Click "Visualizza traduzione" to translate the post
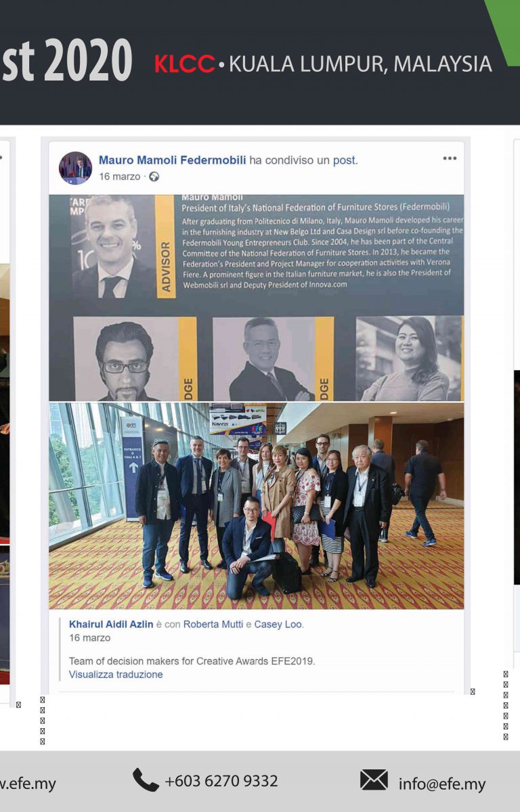 pos(116,675)
